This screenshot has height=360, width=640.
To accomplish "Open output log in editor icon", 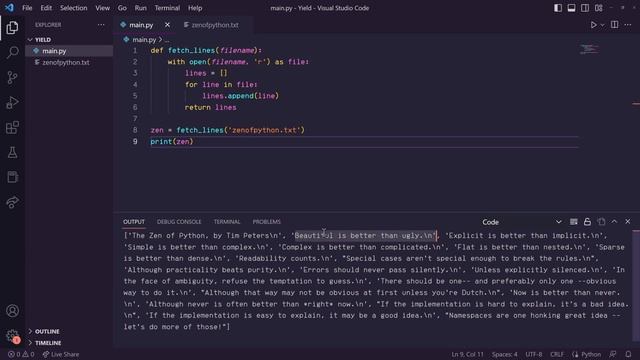I will [x=601, y=222].
